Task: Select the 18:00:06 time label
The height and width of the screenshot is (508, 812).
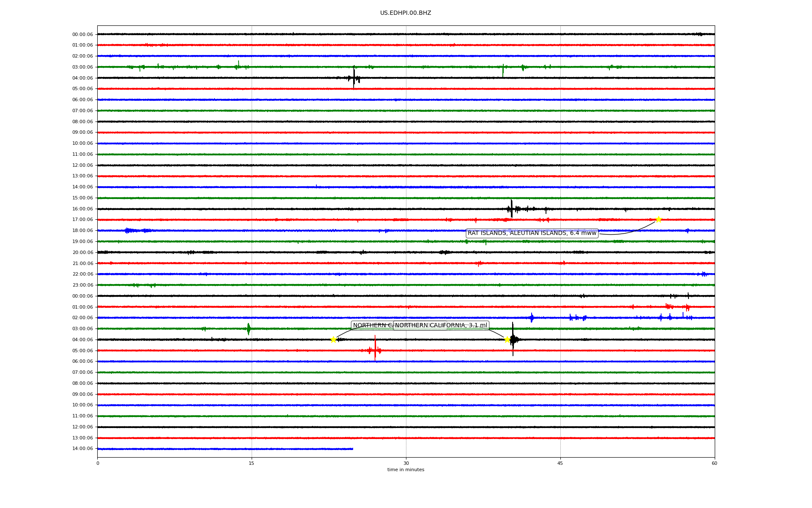Action: click(x=82, y=231)
